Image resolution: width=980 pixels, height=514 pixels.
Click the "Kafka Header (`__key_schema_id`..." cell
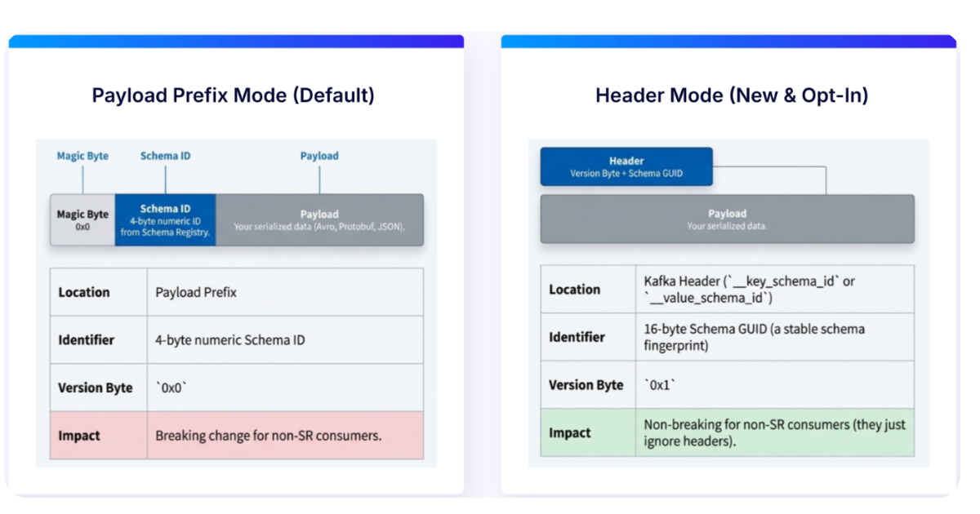775,290
